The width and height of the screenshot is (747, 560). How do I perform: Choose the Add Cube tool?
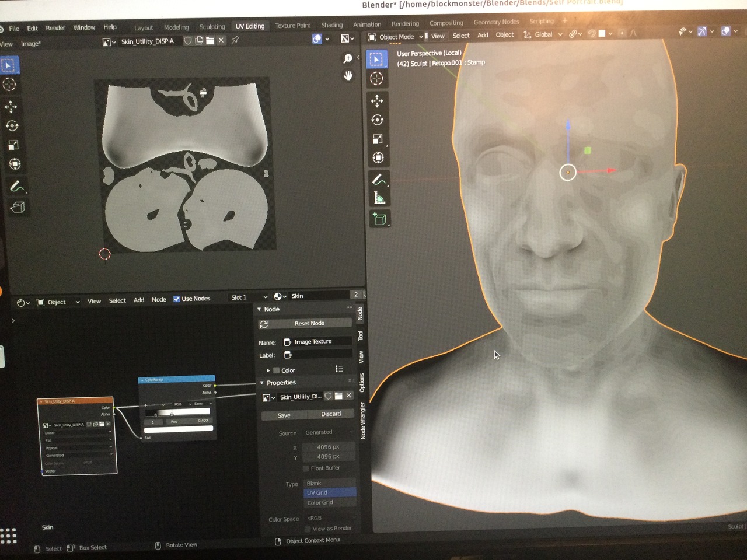[x=379, y=219]
